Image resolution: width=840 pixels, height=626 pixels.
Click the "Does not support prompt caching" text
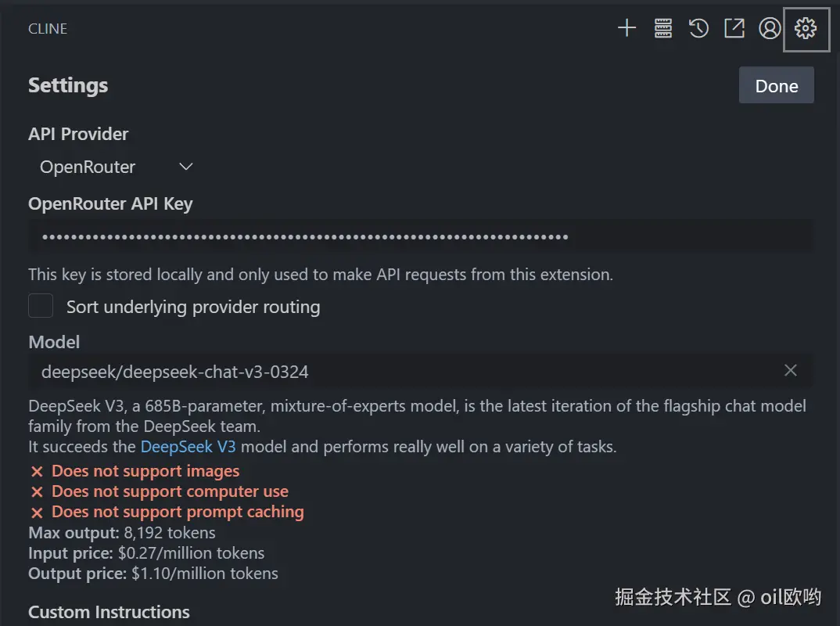[x=178, y=513]
